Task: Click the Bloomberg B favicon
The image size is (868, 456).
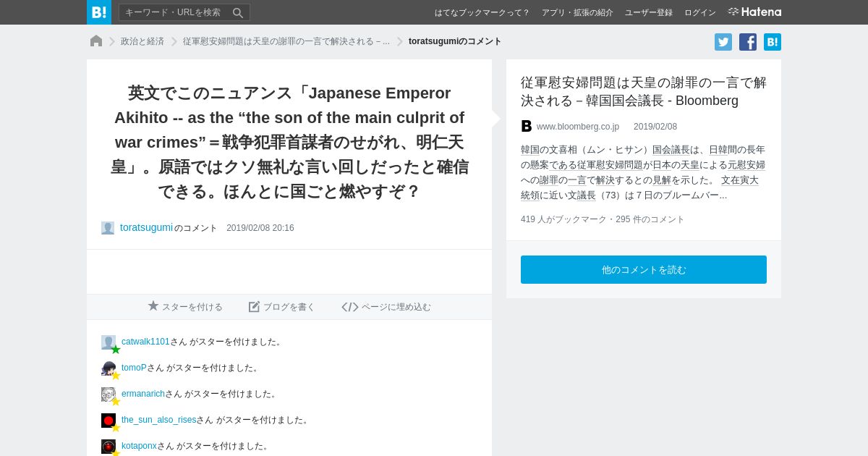Action: [527, 126]
